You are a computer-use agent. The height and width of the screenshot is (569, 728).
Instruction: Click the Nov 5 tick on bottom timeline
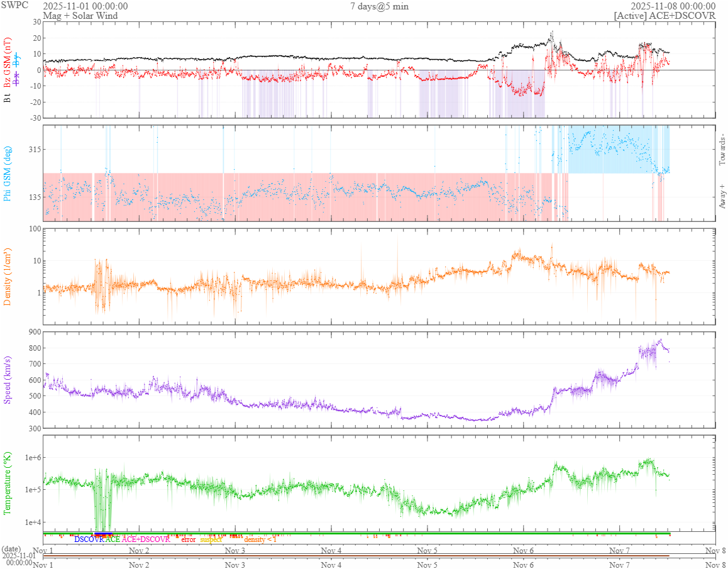pyautogui.click(x=427, y=565)
